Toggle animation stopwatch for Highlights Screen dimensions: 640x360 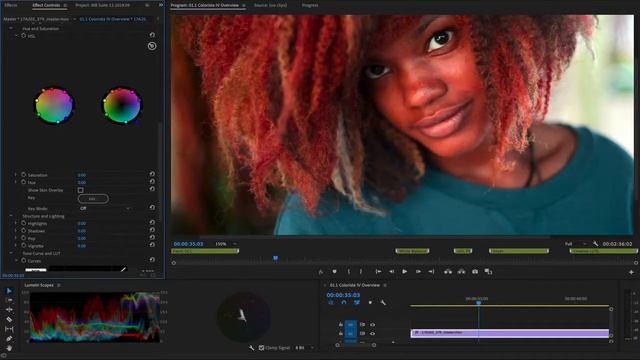(24, 223)
